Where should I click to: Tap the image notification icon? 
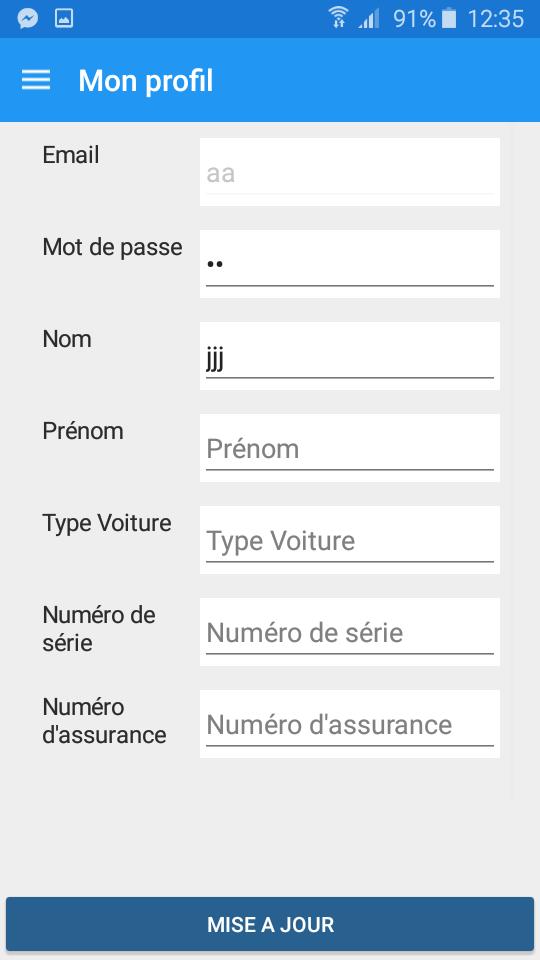click(x=64, y=19)
